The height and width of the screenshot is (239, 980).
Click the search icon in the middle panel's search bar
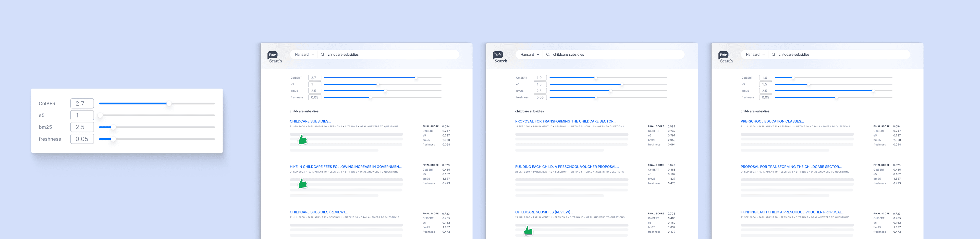click(548, 54)
